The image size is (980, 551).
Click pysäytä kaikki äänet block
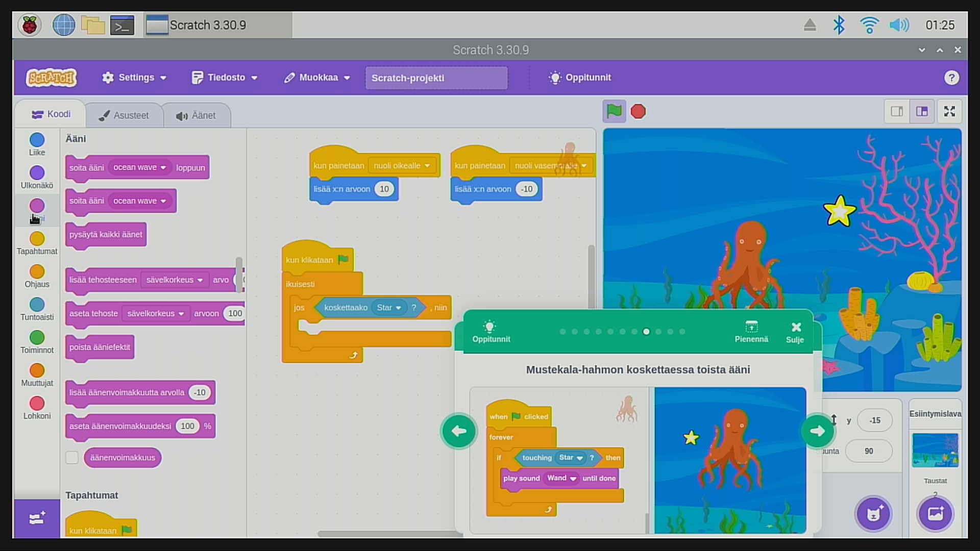point(106,235)
